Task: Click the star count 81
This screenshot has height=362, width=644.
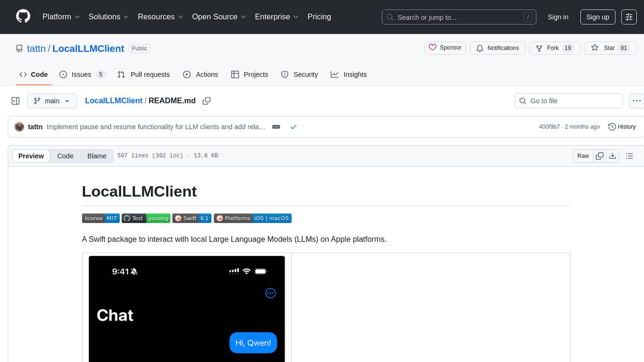Action: click(624, 48)
